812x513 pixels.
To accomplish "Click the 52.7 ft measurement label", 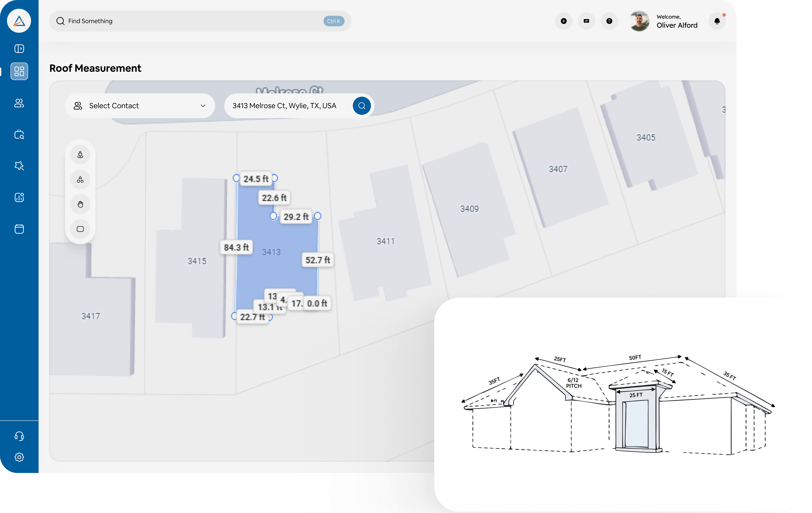I will click(x=318, y=260).
